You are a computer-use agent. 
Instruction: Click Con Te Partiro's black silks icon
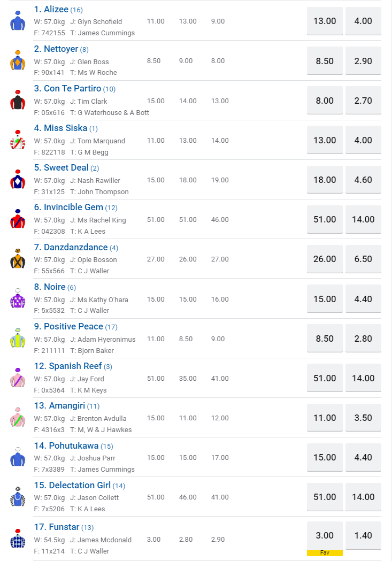coord(18,100)
